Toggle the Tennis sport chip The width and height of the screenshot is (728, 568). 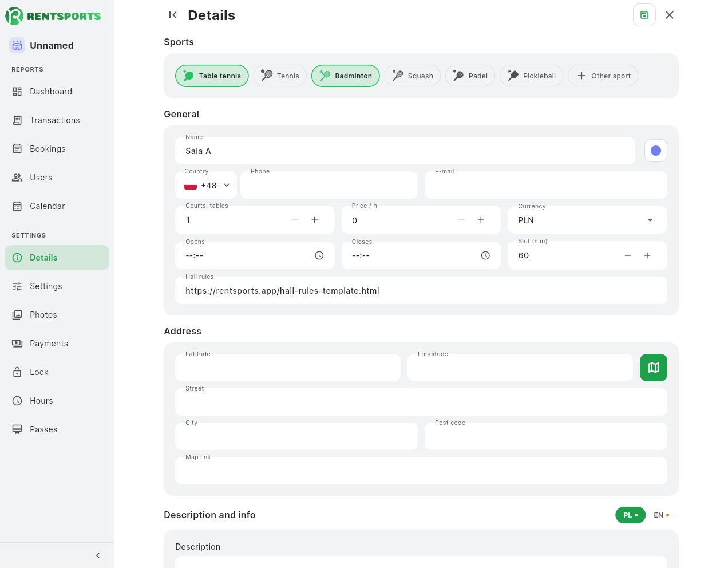pos(280,76)
